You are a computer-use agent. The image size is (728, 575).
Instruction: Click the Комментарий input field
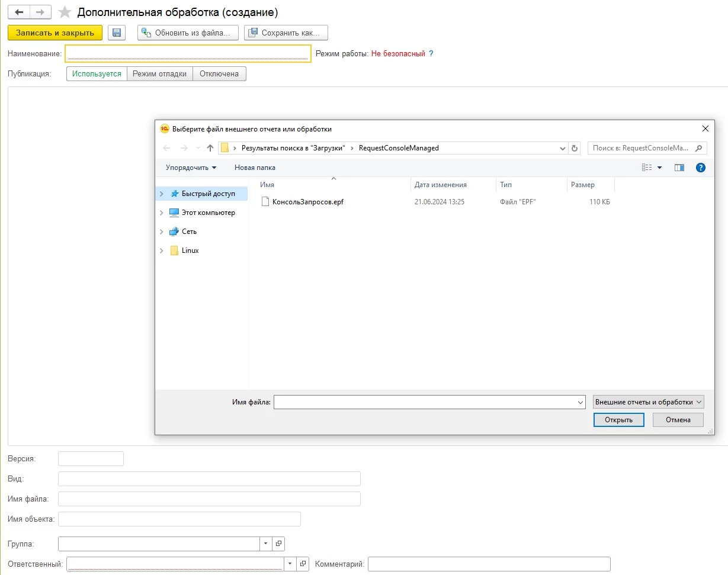(489, 564)
